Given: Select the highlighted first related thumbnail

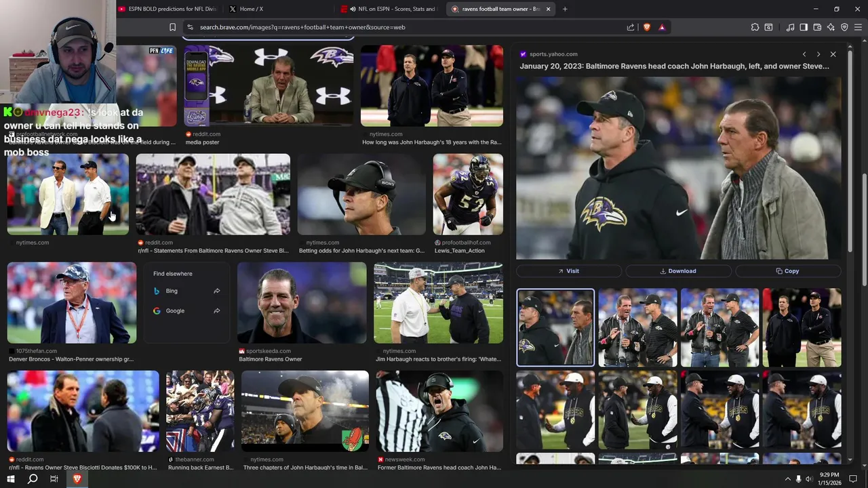Looking at the screenshot, I should click(x=555, y=327).
